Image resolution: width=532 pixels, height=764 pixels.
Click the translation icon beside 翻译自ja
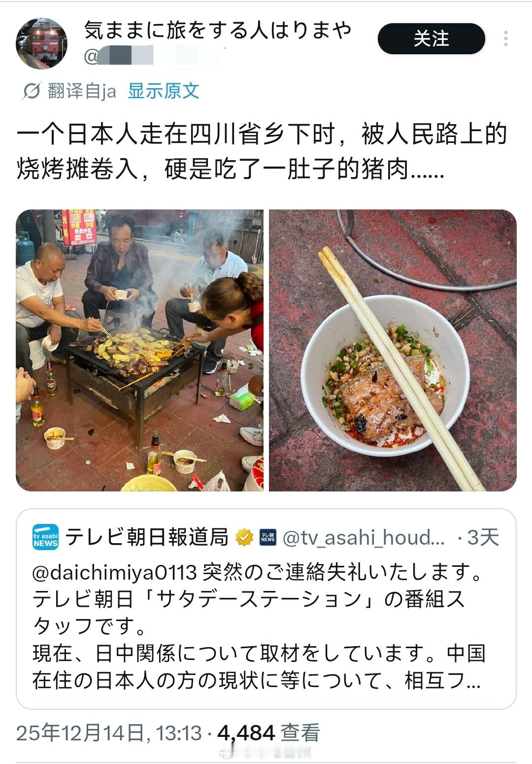[31, 91]
